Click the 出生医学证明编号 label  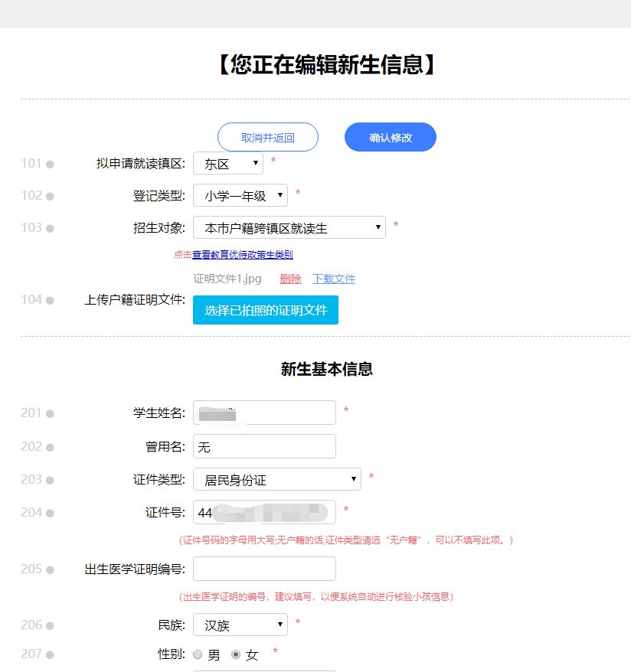coord(135,569)
